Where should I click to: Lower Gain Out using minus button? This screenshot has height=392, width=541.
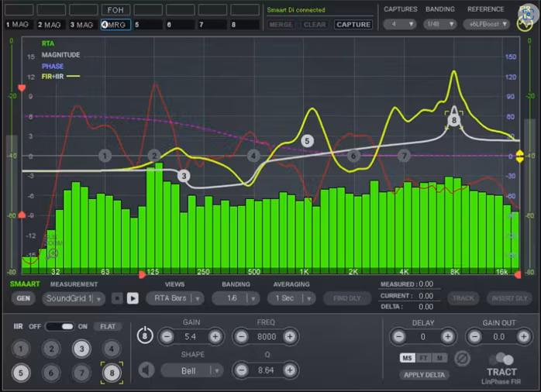pyautogui.click(x=475, y=336)
